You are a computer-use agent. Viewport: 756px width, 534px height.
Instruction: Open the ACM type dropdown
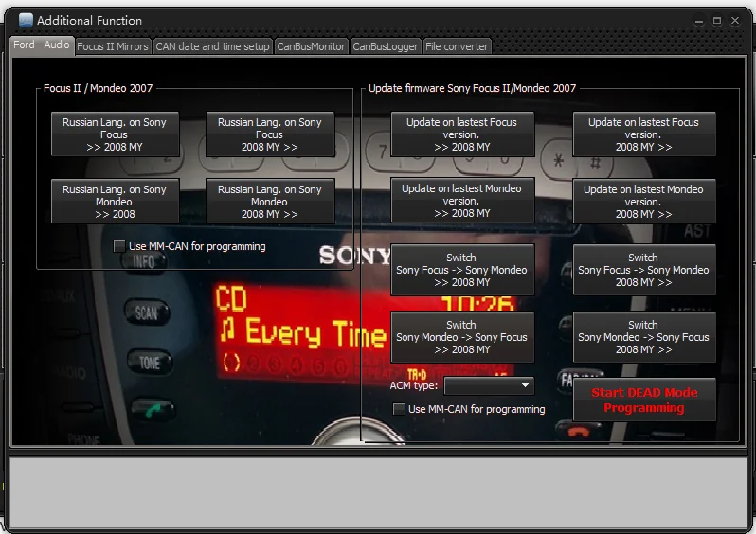(489, 385)
